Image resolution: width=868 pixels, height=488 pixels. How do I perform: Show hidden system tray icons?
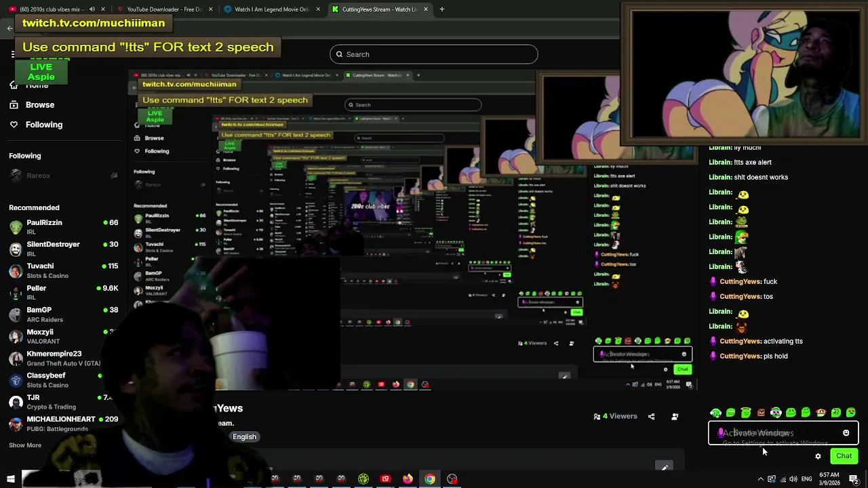point(760,479)
